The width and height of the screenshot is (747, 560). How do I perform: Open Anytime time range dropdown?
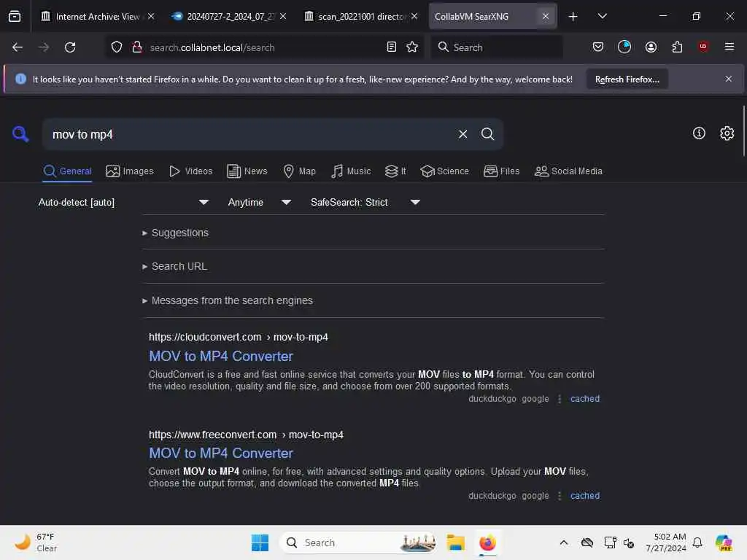259,203
